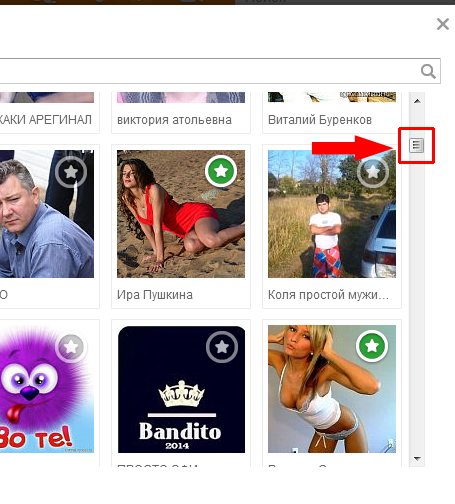This screenshot has height=504, width=455.
Task: Click the search magnifier icon
Action: click(x=428, y=71)
